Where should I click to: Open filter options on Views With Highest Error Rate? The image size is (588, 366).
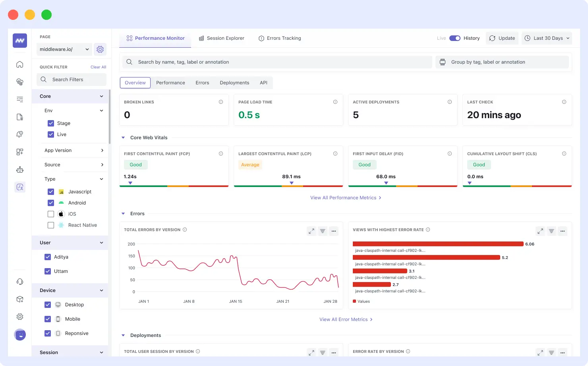coord(551,231)
